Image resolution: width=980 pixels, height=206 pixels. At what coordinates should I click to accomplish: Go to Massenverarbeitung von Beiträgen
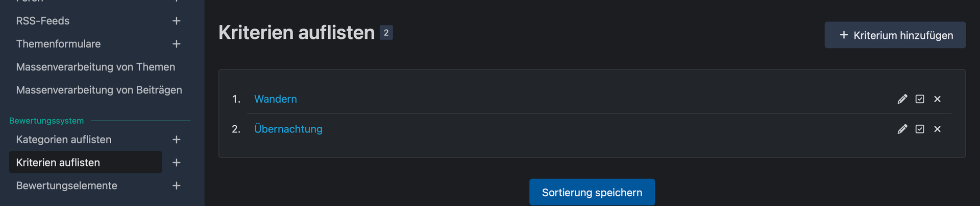click(x=99, y=90)
